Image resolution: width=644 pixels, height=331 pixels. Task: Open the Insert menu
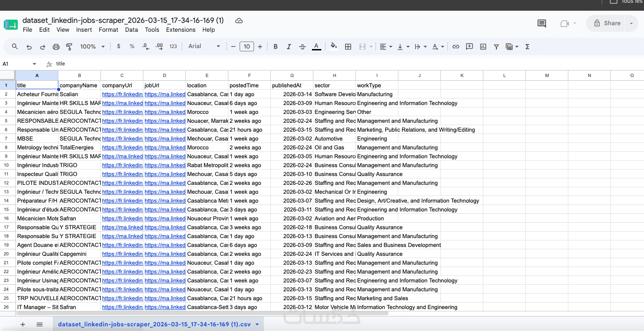point(84,30)
